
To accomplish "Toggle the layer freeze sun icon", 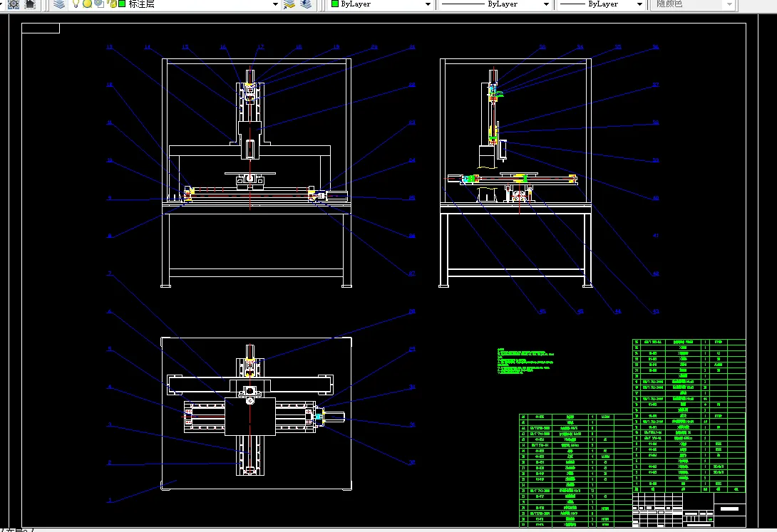I will [87, 4].
